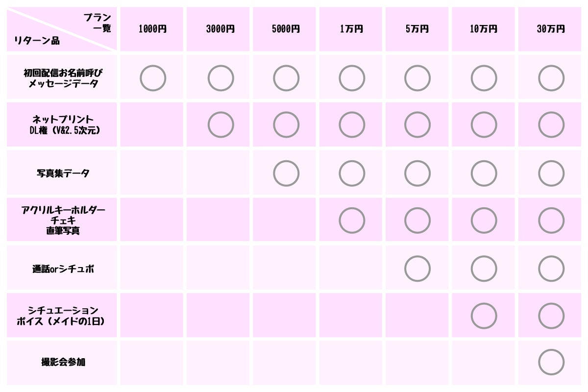Select the 30万円 plan header
This screenshot has height=392, width=588.
point(551,29)
